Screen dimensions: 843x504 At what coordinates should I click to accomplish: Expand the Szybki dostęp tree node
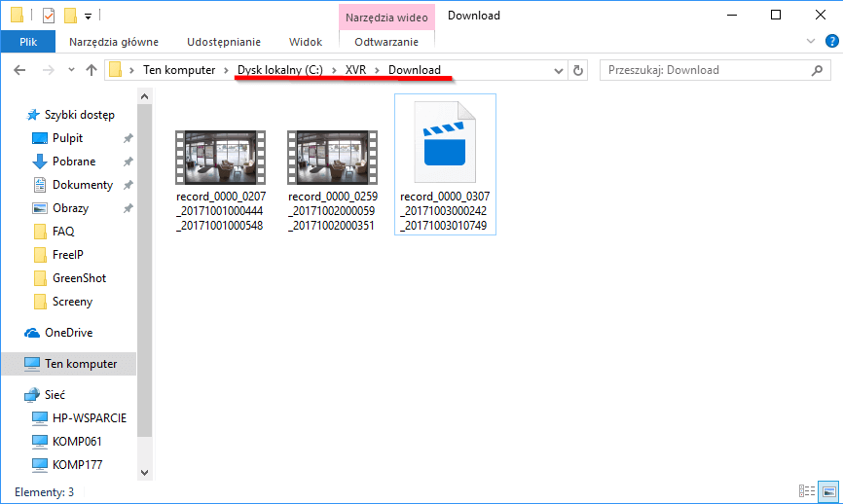(x=13, y=115)
